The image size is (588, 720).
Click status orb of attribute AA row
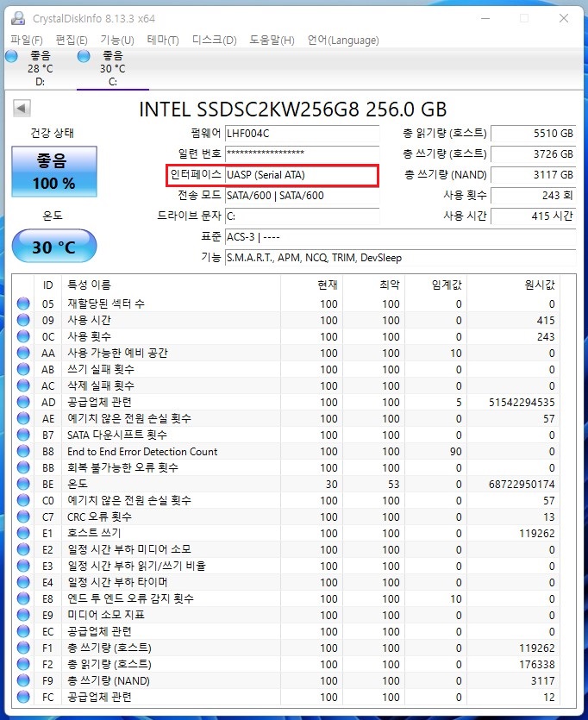click(23, 353)
